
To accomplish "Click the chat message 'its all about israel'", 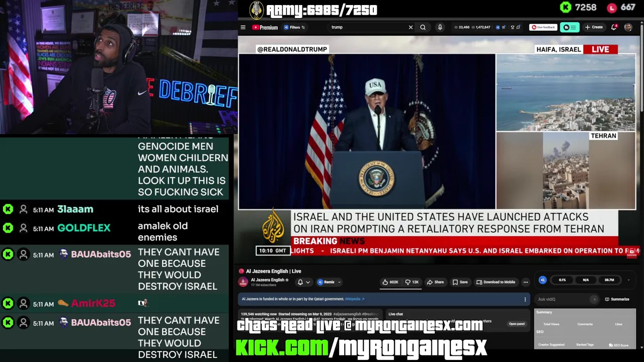I will (x=178, y=209).
